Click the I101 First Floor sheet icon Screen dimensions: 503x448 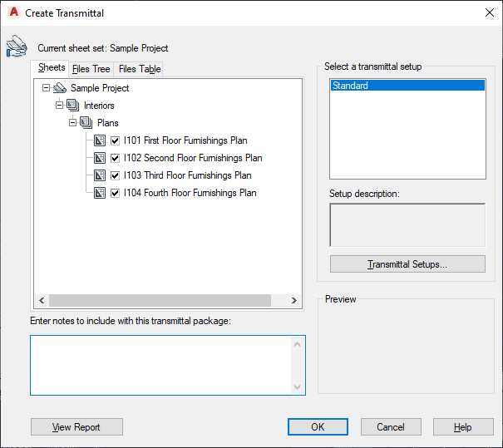tap(100, 140)
